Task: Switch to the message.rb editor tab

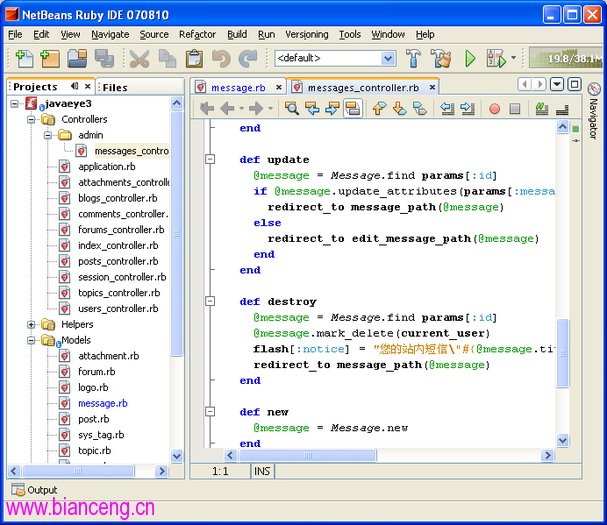Action: pyautogui.click(x=238, y=88)
